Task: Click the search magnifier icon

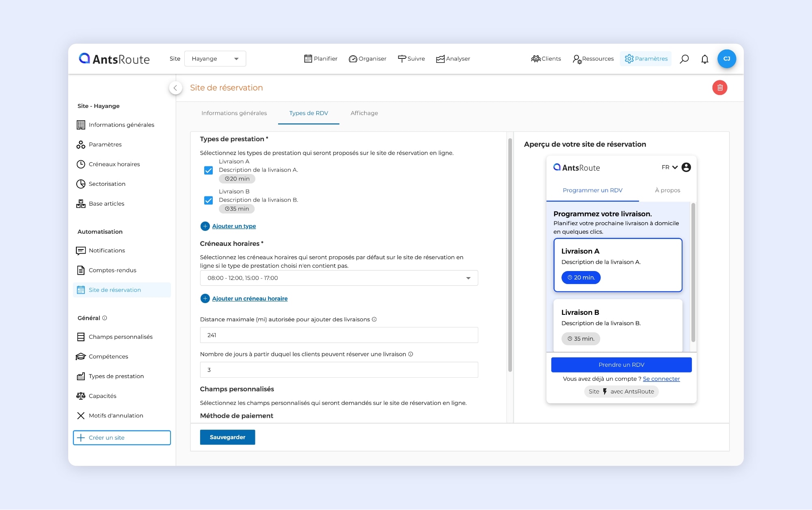Action: click(x=685, y=59)
